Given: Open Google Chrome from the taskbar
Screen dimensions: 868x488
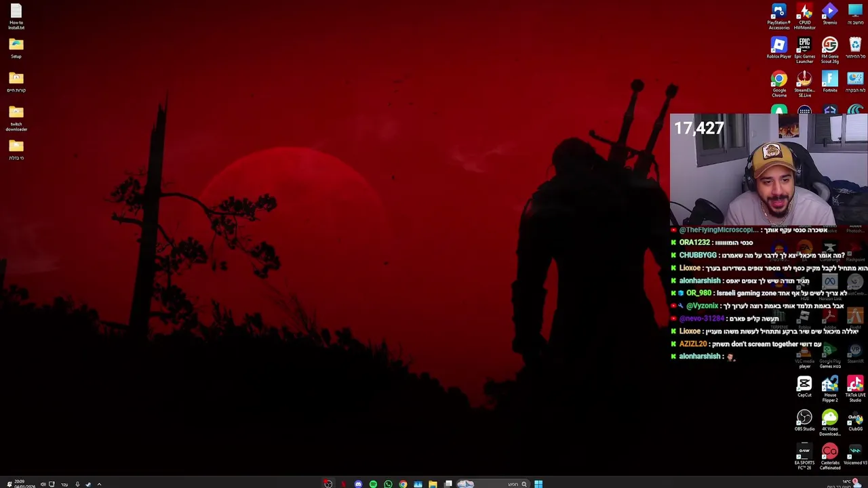Looking at the screenshot, I should point(403,484).
